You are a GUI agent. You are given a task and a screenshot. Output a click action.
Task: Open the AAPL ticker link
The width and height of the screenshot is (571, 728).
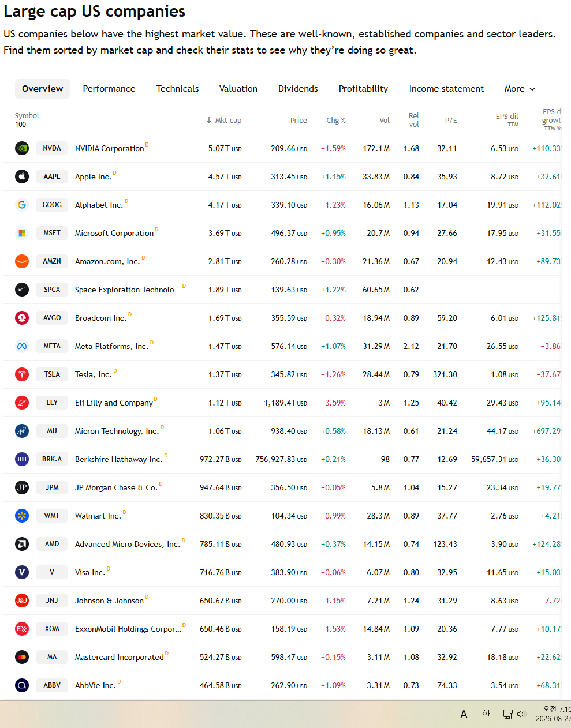point(52,177)
